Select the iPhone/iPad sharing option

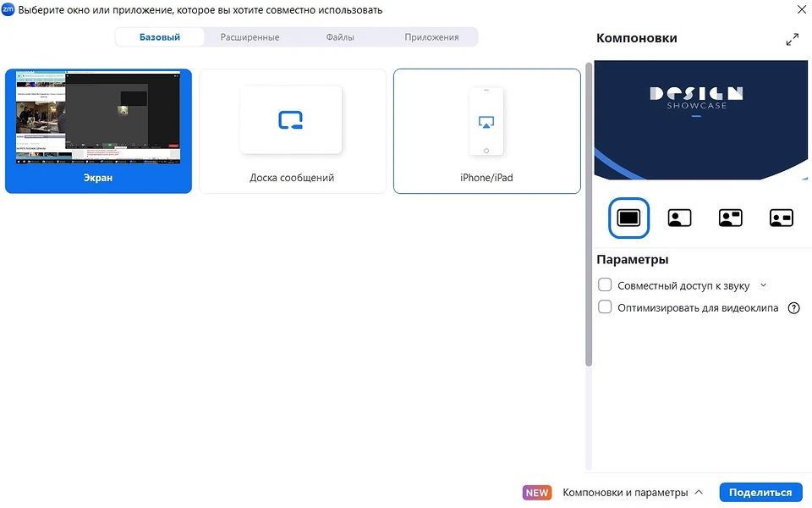click(x=486, y=130)
